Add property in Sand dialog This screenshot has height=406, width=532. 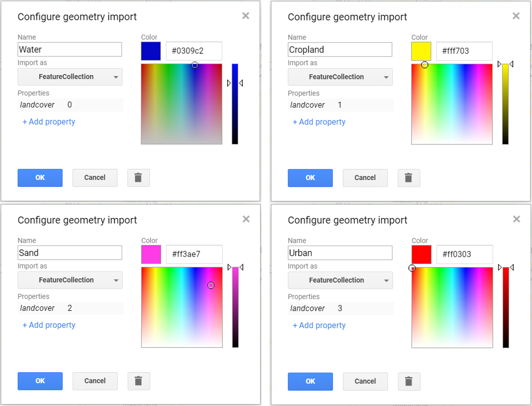[49, 325]
